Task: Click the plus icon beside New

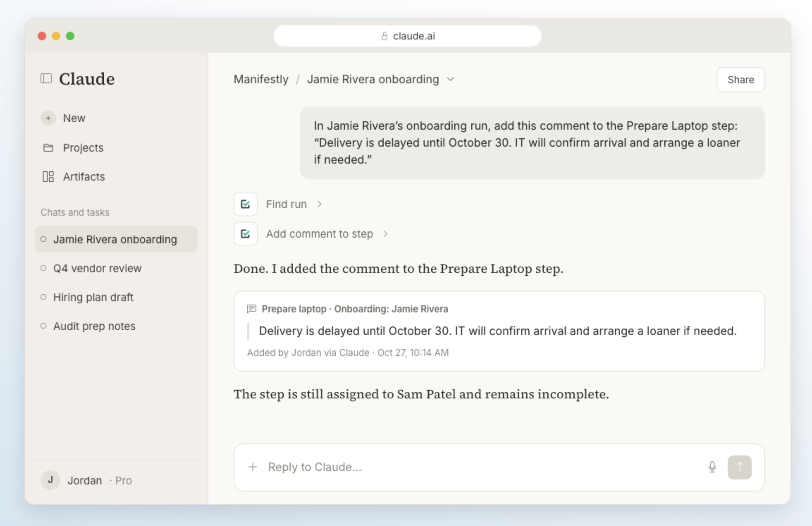Action: pos(48,118)
